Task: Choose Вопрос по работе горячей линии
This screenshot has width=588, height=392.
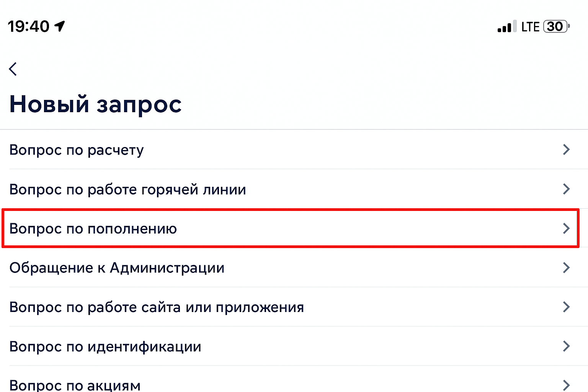Action: 127,189
